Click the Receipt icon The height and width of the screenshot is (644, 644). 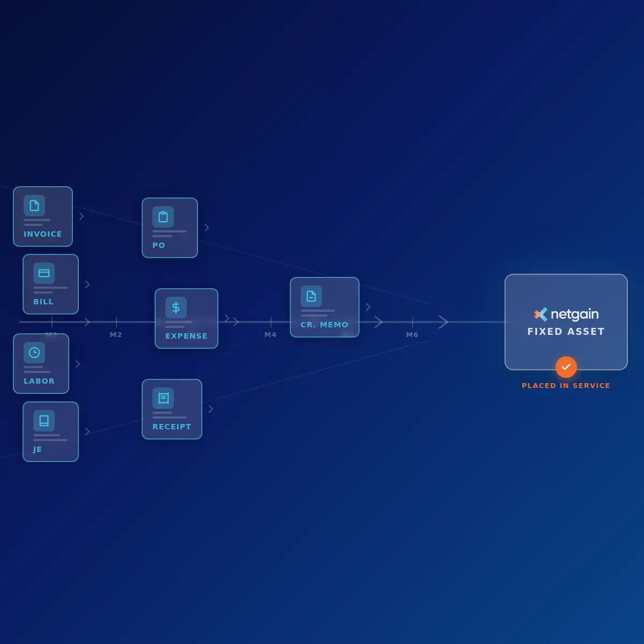coord(163,398)
